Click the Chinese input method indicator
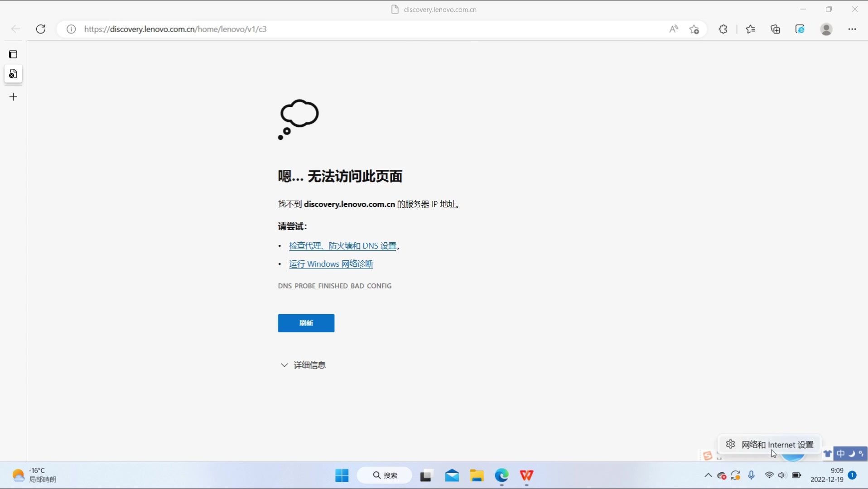 point(840,454)
